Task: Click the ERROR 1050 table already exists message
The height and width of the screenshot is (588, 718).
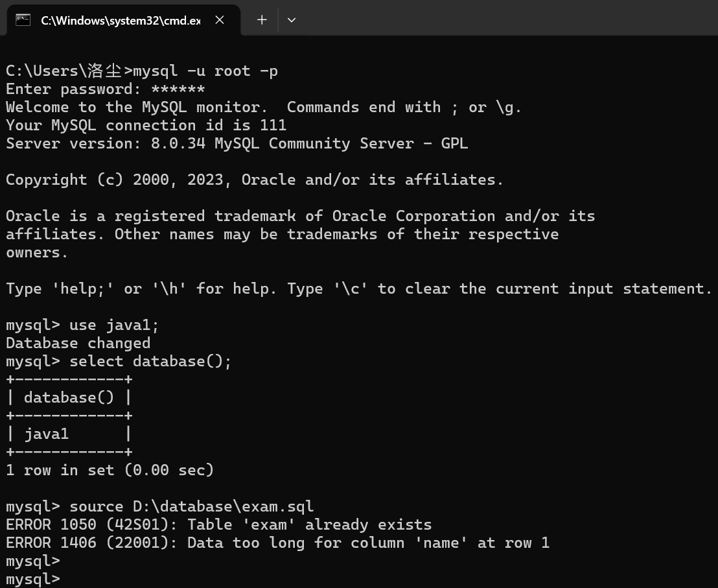Action: (218, 524)
